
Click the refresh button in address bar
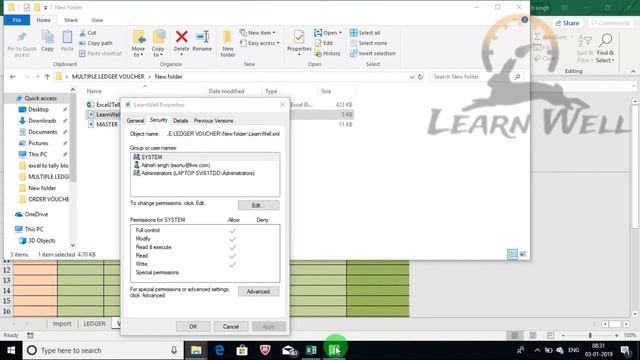pos(420,77)
